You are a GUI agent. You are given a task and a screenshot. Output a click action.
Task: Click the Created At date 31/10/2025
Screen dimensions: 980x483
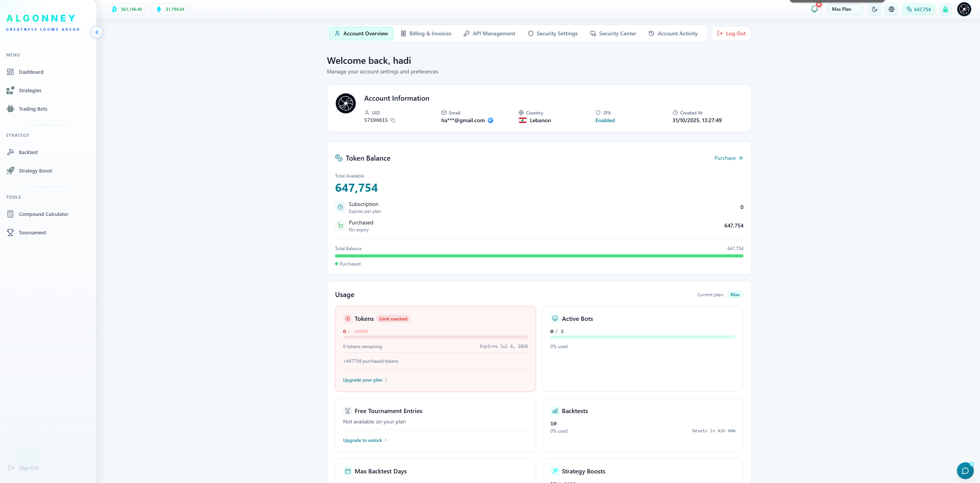pos(697,120)
